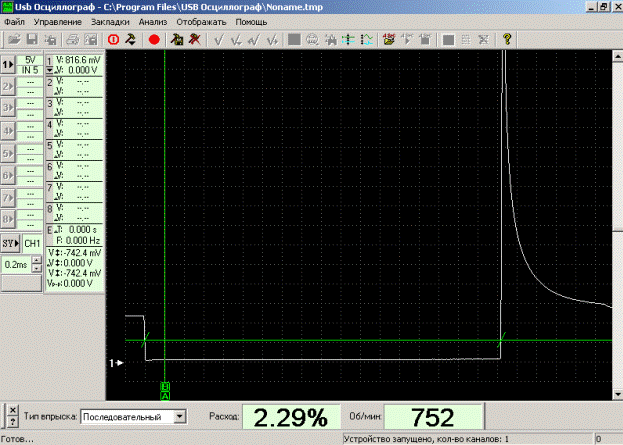
Task: Expand channel 1 measurement dropdown arrow
Action: tap(49, 70)
